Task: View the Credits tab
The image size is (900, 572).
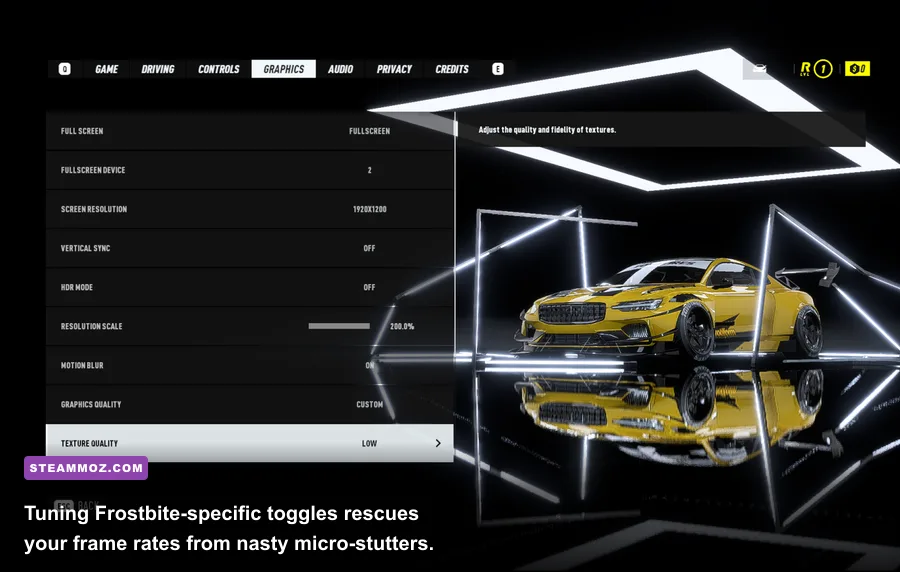Action: point(452,69)
